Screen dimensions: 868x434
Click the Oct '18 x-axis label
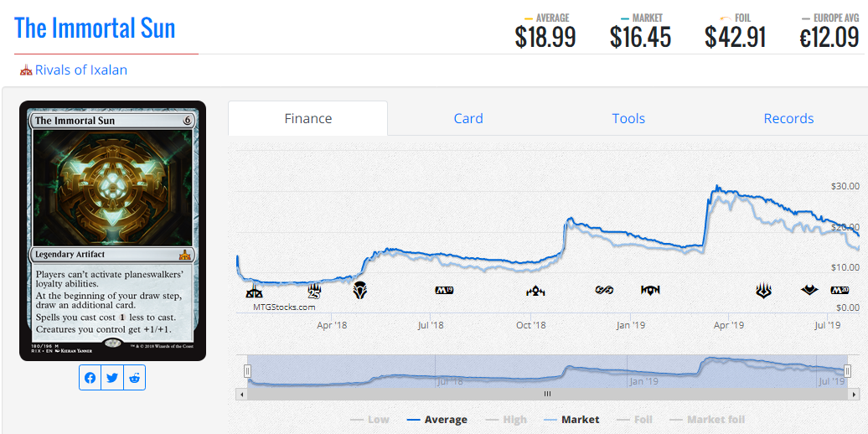[530, 325]
